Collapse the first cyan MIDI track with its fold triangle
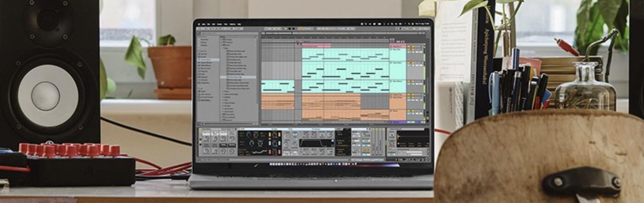The width and height of the screenshot is (644, 203). click(x=391, y=49)
